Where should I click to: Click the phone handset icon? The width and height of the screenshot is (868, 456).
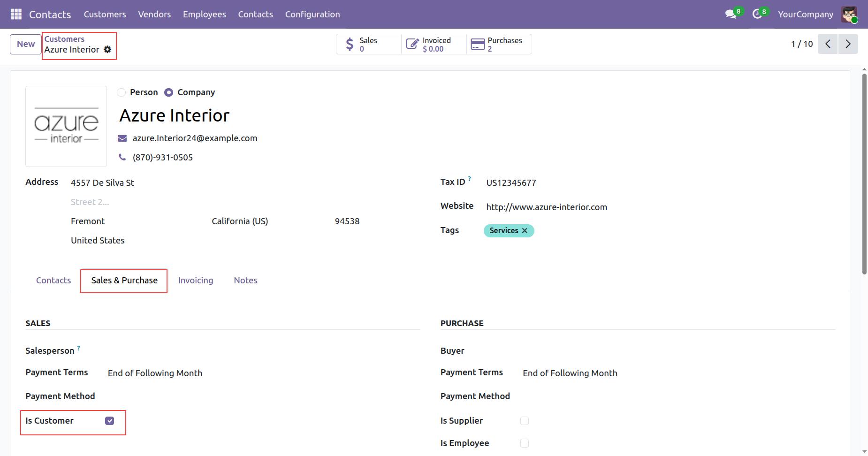[x=122, y=157]
